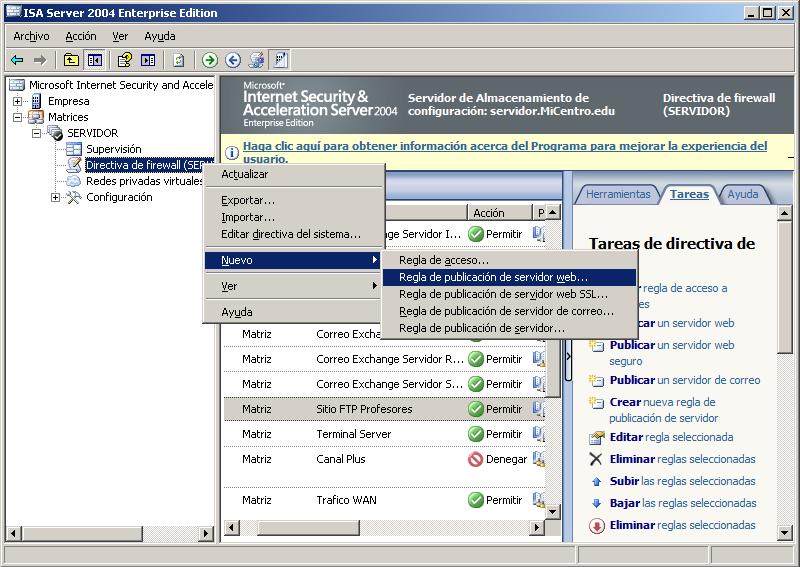This screenshot has width=800, height=567.
Task: Click the Deny icon on Canal Plus row
Action: tap(476, 459)
